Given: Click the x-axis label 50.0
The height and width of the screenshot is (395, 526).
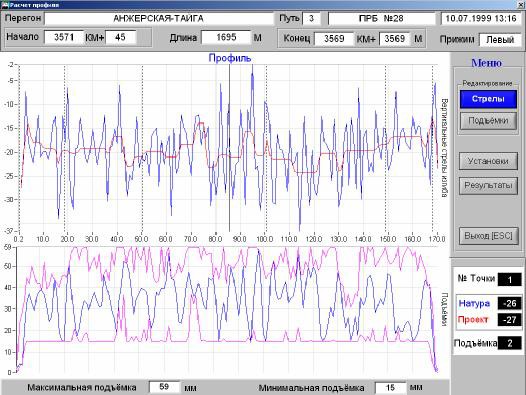Looking at the screenshot, I should (141, 239).
